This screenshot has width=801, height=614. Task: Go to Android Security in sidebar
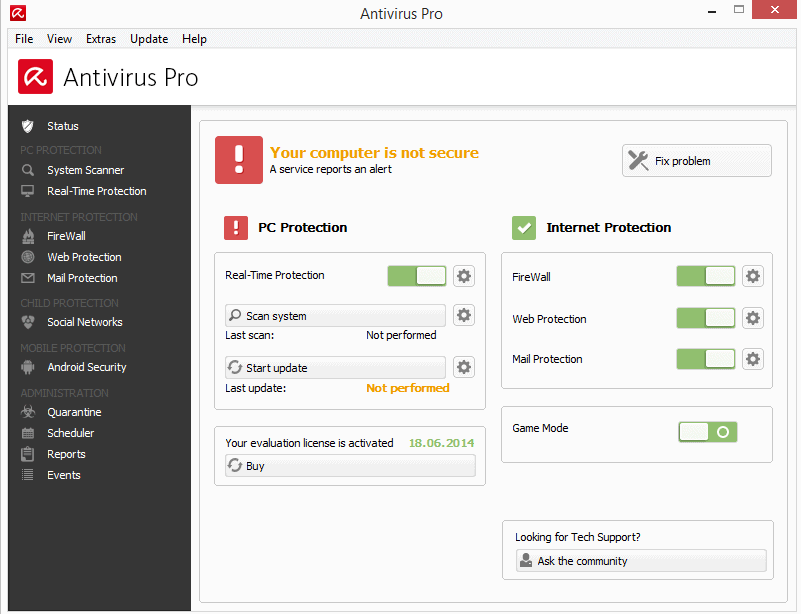click(x=86, y=367)
